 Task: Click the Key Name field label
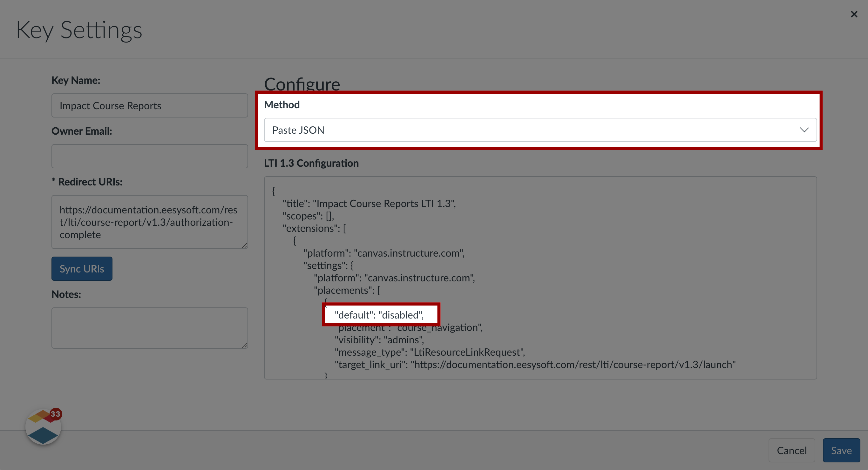(76, 80)
